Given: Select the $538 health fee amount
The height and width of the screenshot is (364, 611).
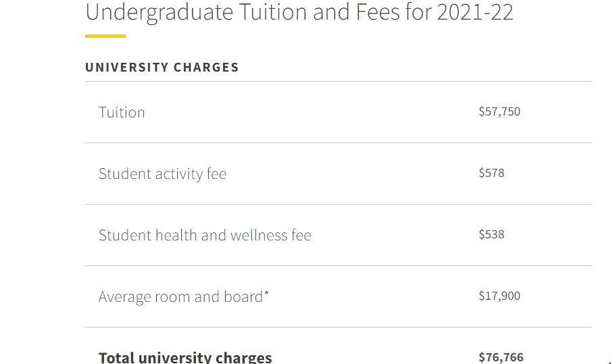Looking at the screenshot, I should click(491, 234).
